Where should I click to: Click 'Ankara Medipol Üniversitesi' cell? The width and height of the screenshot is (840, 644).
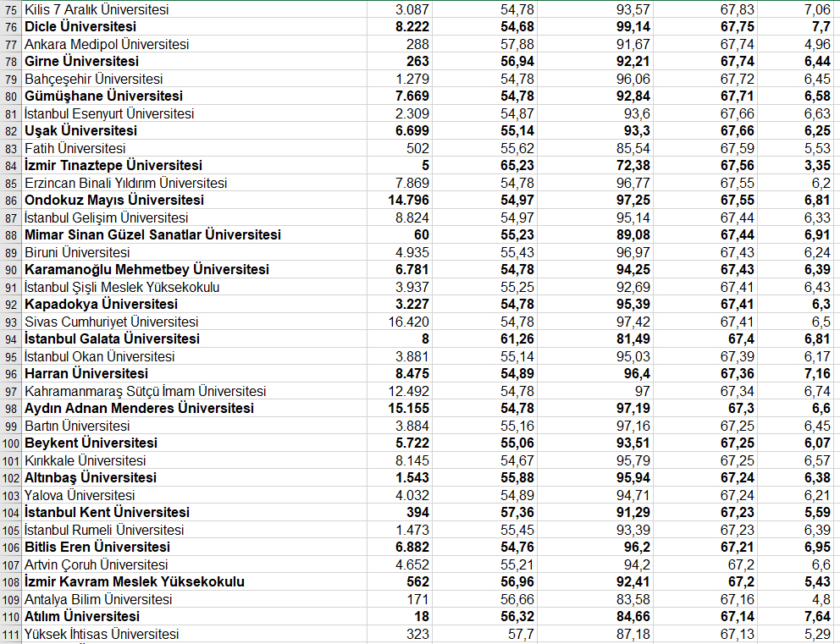[x=194, y=44]
